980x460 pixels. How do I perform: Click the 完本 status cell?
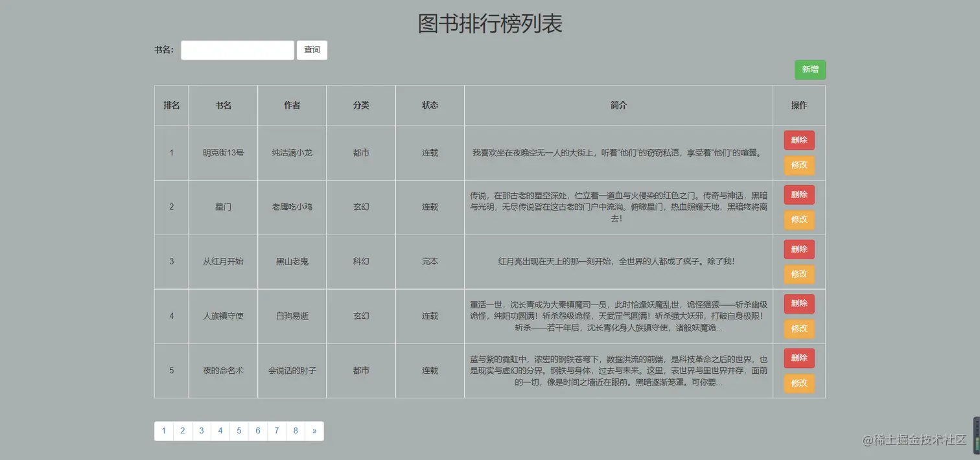(430, 262)
